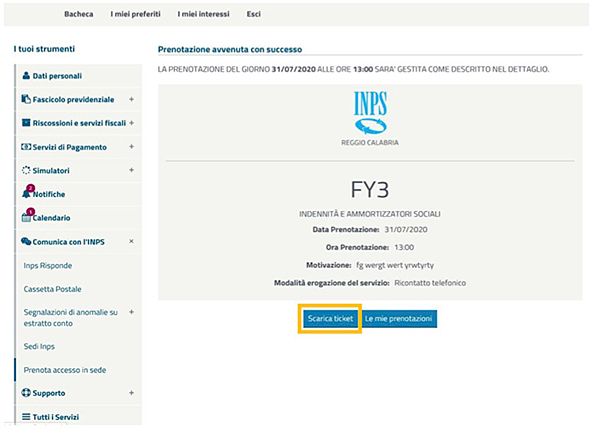Viewport: 610px width, 443px height.
Task: Expand Segnalazioni di anomalie plus sign
Action: coord(131,312)
